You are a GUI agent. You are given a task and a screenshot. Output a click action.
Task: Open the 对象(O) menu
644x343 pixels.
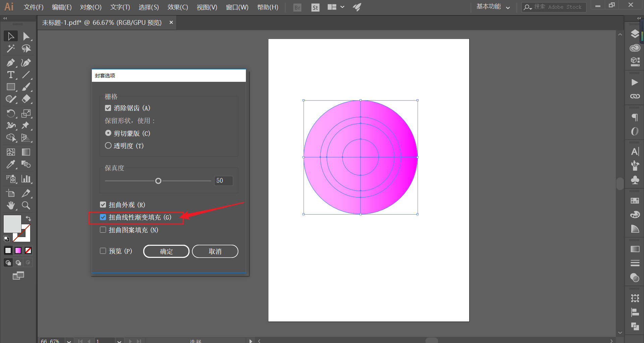91,7
